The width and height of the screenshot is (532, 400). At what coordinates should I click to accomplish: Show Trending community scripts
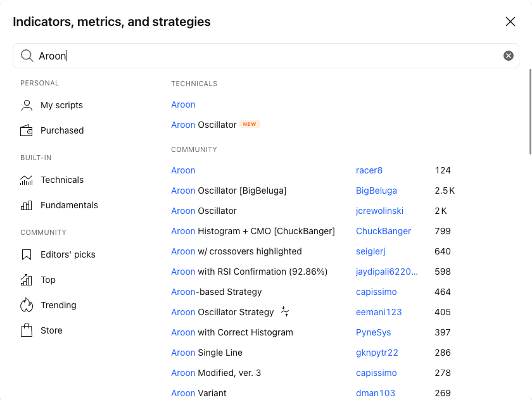tap(58, 305)
